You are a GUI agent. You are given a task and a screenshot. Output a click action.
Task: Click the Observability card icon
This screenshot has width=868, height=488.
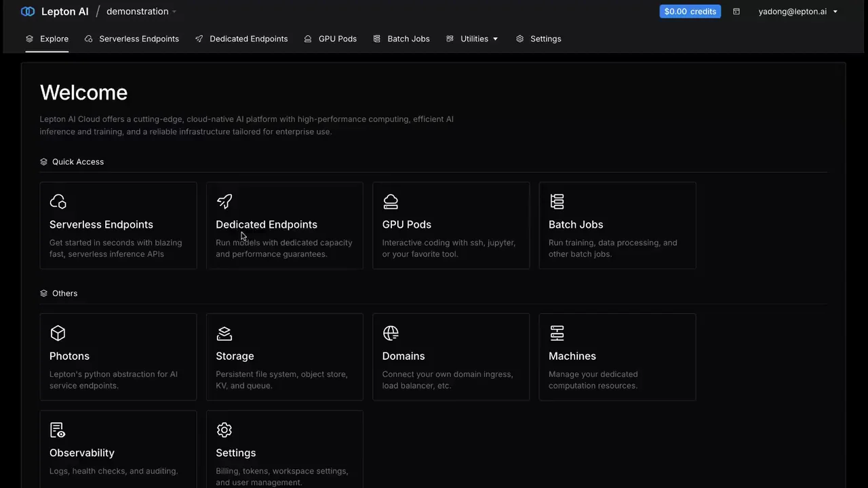coord(58,430)
